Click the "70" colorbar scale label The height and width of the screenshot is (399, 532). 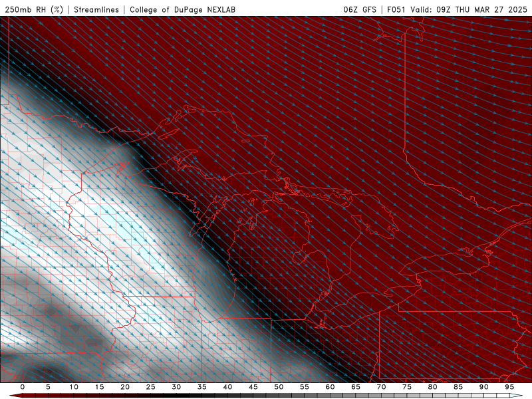(381, 387)
